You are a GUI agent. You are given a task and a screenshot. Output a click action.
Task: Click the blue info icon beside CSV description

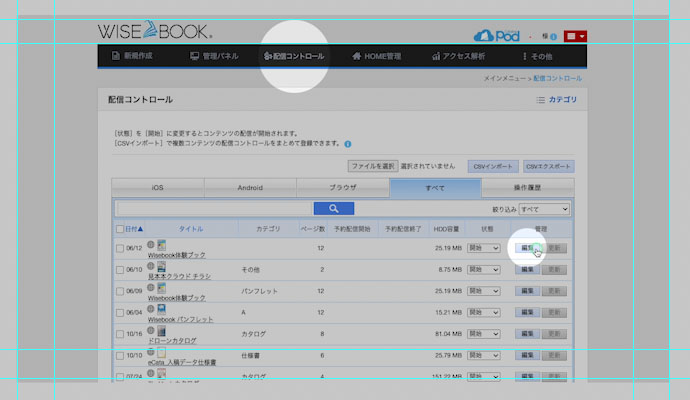[x=347, y=144]
